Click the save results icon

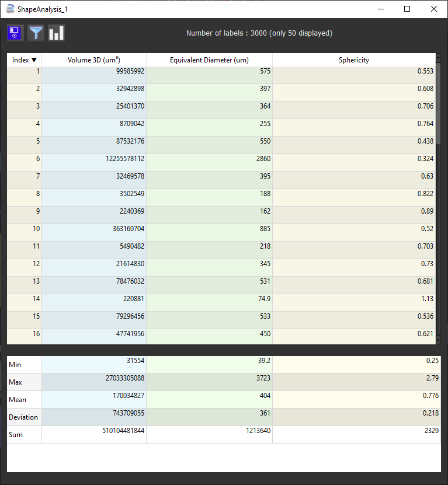pyautogui.click(x=15, y=33)
